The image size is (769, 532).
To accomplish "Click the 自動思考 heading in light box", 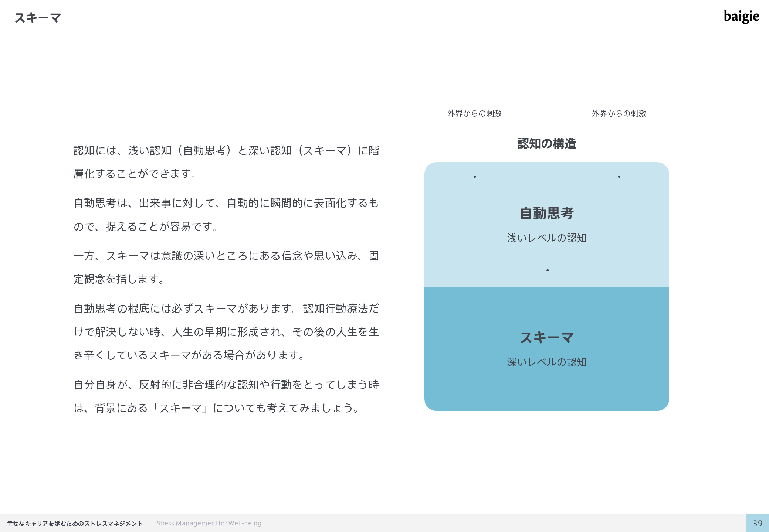I will [547, 213].
